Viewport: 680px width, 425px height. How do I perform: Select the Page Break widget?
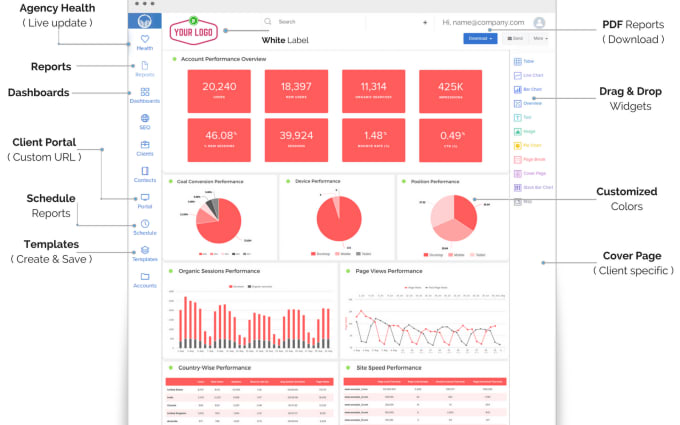tap(530, 160)
